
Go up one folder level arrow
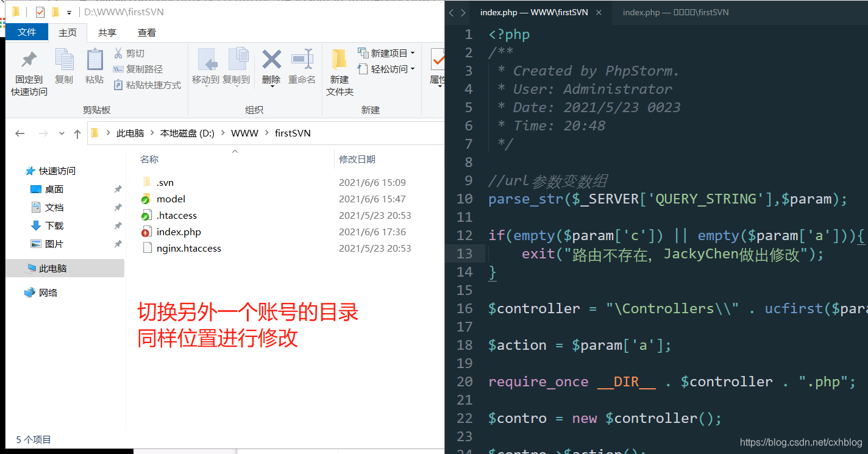pos(77,133)
